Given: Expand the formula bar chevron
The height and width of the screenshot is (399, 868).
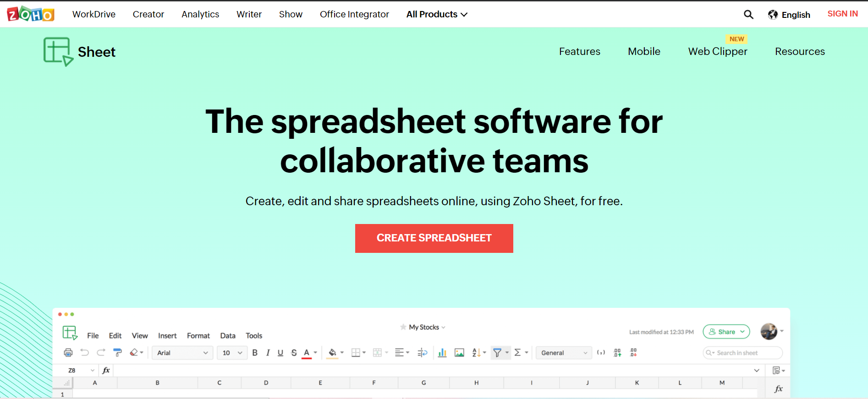Looking at the screenshot, I should [x=757, y=370].
